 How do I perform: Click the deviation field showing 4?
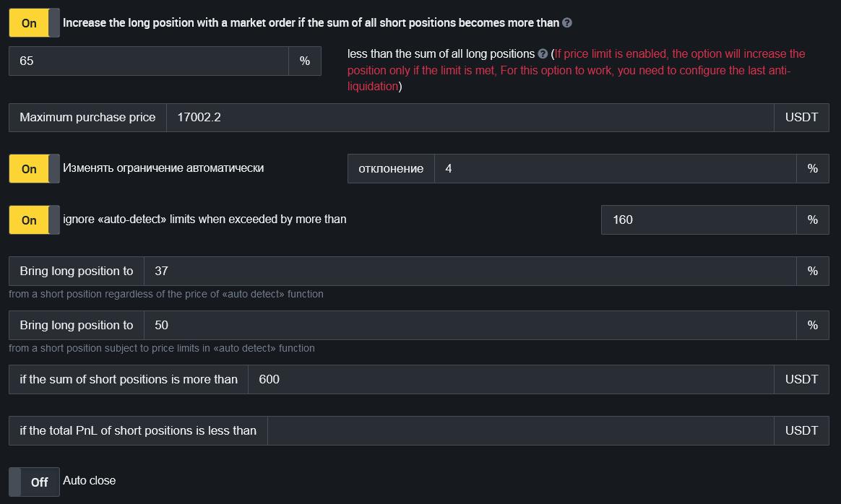click(x=615, y=169)
